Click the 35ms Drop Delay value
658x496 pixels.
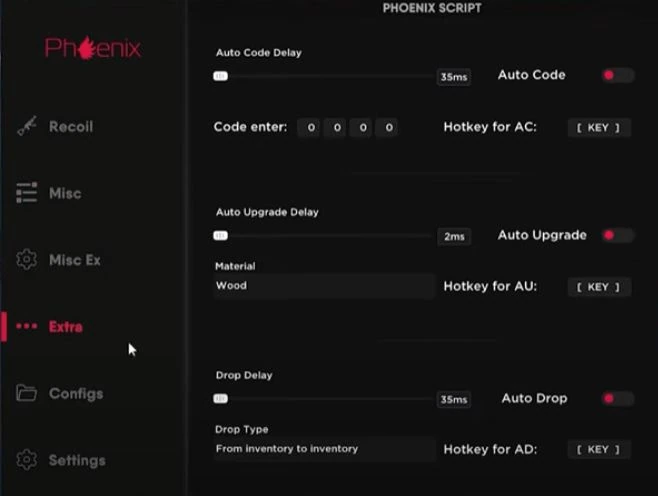pyautogui.click(x=454, y=399)
